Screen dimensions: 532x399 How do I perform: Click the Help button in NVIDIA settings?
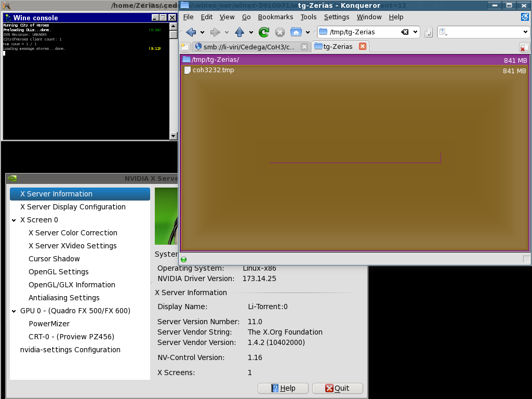pos(283,388)
